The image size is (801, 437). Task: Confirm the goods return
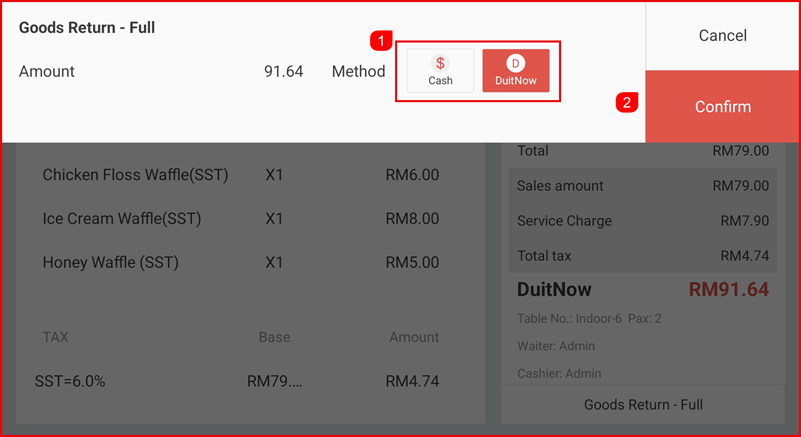[x=723, y=107]
